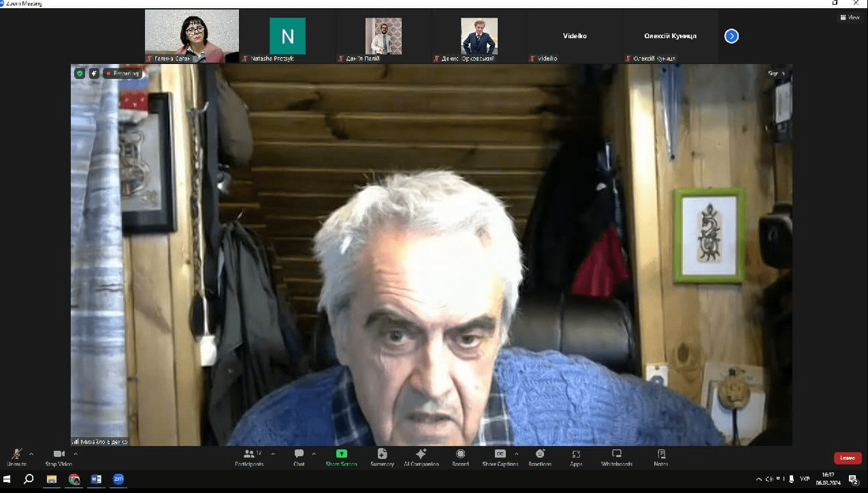Click the Unmute microphone icon
The width and height of the screenshot is (868, 493).
(x=16, y=455)
